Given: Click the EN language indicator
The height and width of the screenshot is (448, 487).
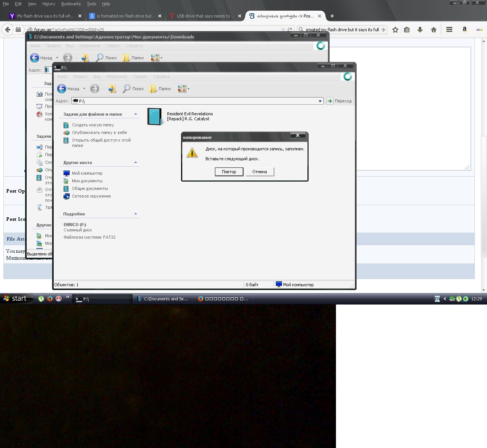Looking at the screenshot, I should pyautogui.click(x=437, y=299).
